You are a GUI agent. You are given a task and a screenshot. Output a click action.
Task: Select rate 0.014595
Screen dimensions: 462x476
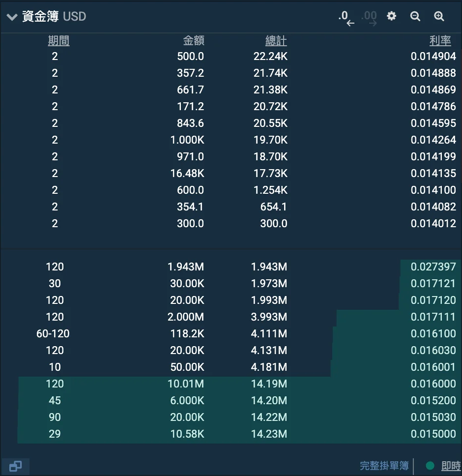click(433, 123)
